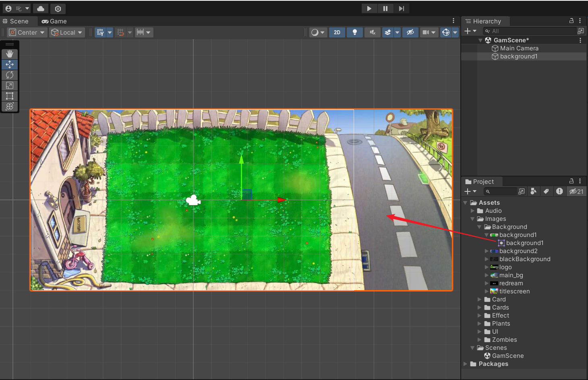This screenshot has height=380, width=588.
Task: Toggle grid snapping
Action: click(120, 32)
